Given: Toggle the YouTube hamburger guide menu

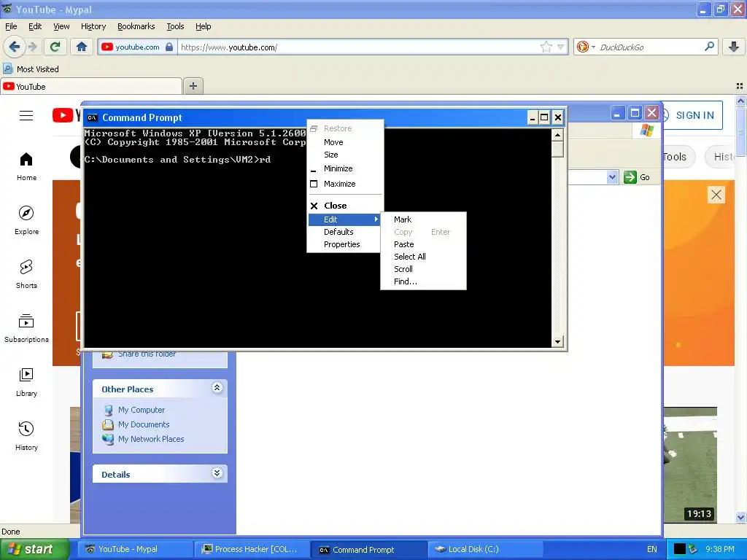Looking at the screenshot, I should (x=26, y=115).
